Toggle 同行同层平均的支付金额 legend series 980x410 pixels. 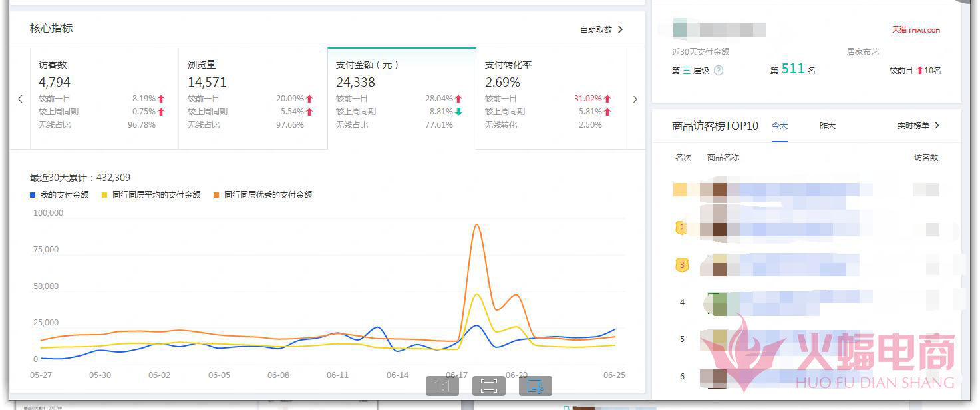pyautogui.click(x=150, y=195)
